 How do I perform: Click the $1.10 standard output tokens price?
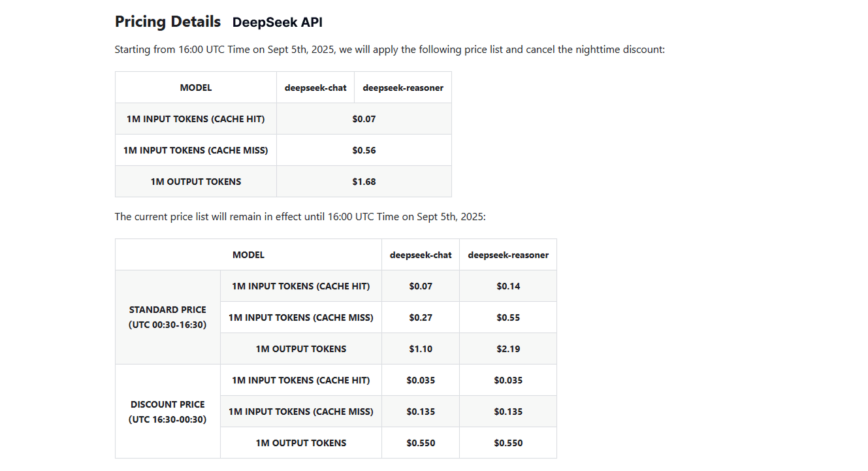(421, 349)
